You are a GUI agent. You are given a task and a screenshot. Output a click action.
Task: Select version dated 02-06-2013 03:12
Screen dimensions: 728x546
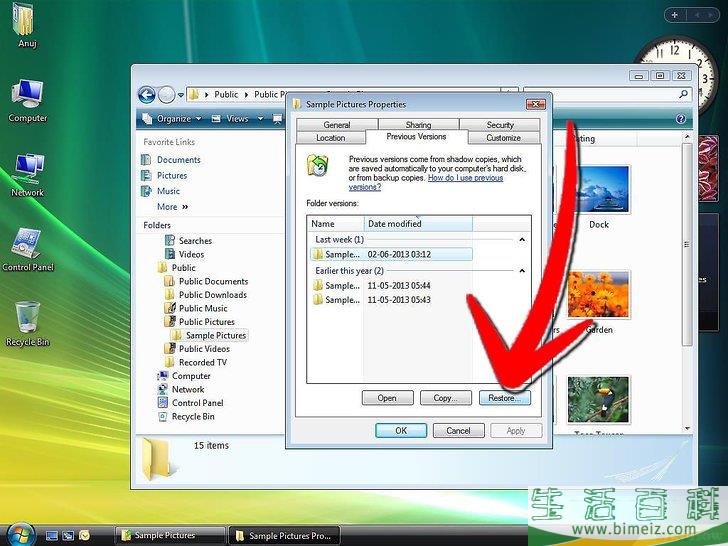point(391,254)
